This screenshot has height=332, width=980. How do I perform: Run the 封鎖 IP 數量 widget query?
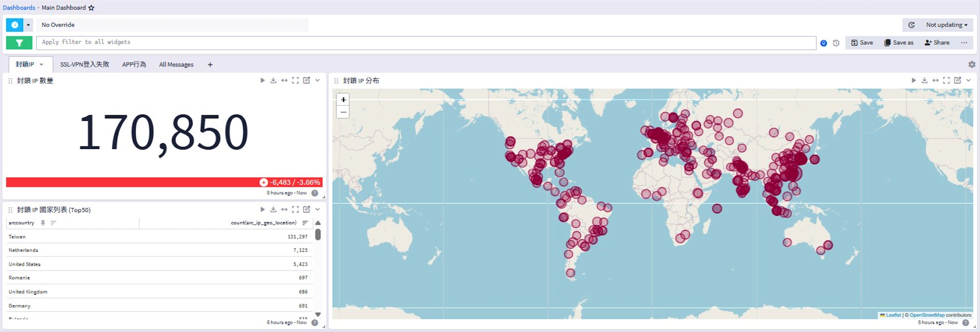pos(262,80)
